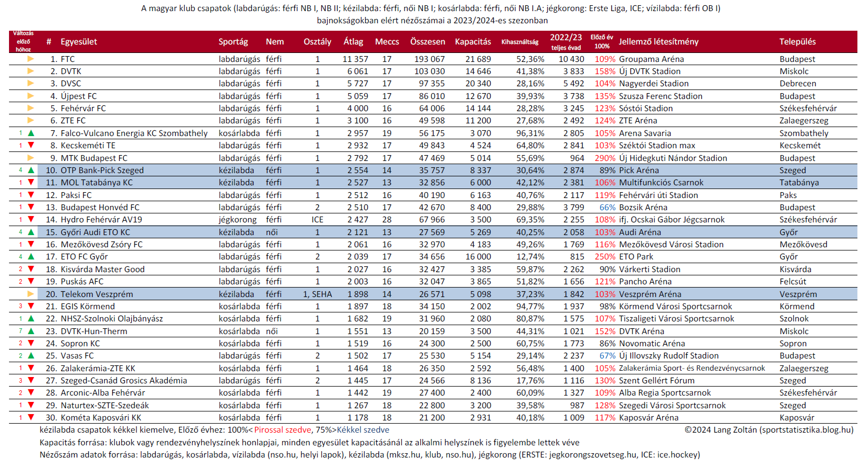Click the 290% value for MTK Budapest FC
868x466 pixels.
(x=605, y=158)
